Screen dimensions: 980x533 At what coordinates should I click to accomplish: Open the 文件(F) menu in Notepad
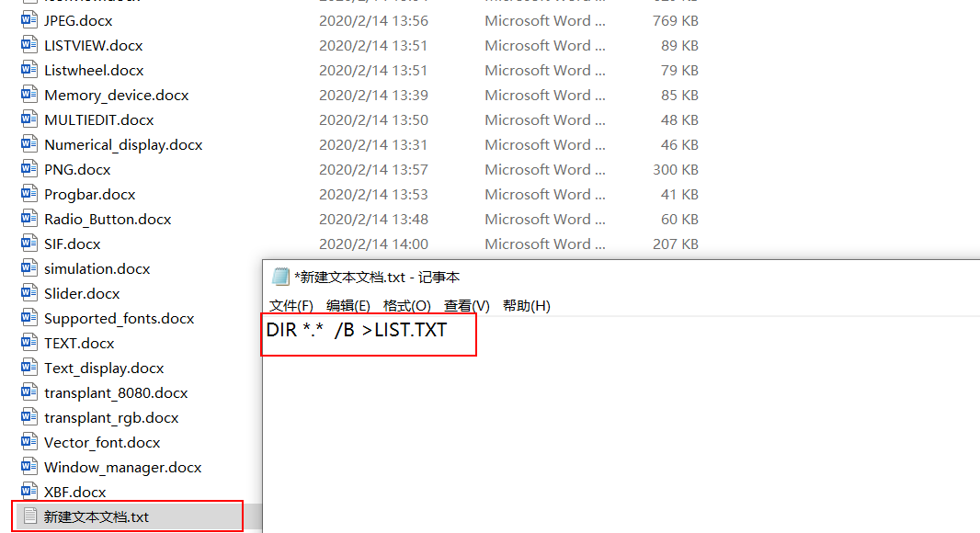coord(291,306)
